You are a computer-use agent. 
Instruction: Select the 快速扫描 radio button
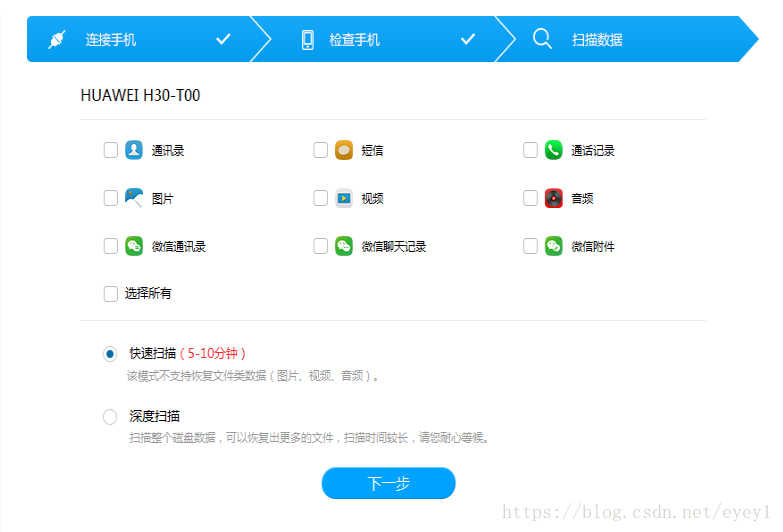110,354
